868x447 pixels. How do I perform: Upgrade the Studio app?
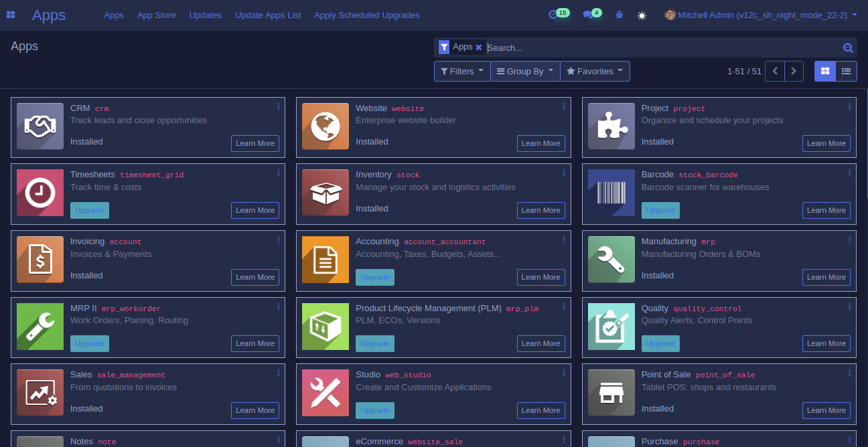click(375, 410)
